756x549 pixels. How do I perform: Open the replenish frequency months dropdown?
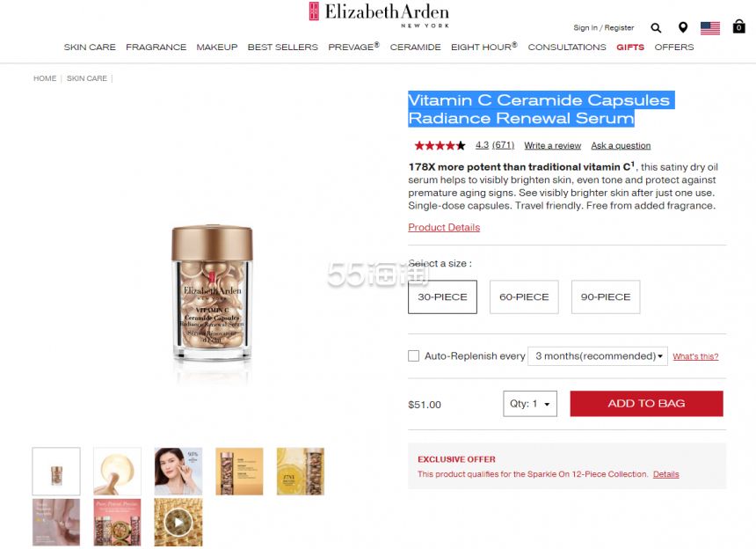[x=598, y=356]
